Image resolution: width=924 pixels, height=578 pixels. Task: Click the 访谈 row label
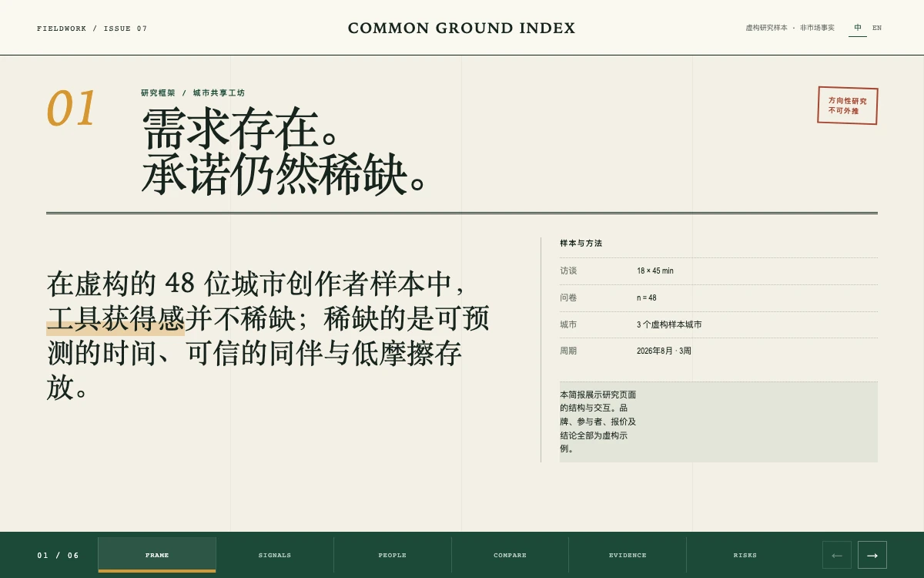tap(568, 271)
